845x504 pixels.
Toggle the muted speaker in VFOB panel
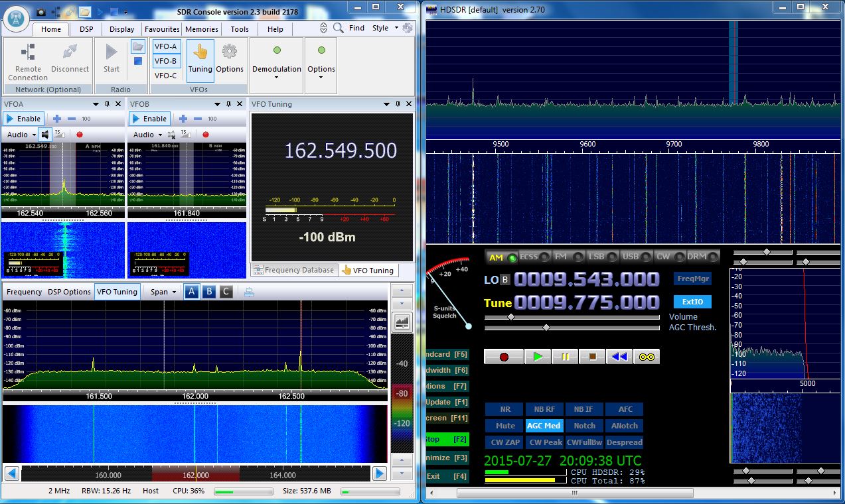tap(171, 135)
